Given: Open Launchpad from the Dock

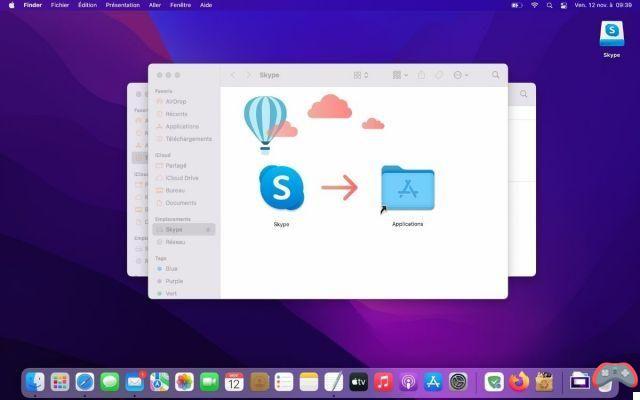Looking at the screenshot, I should point(60,382).
